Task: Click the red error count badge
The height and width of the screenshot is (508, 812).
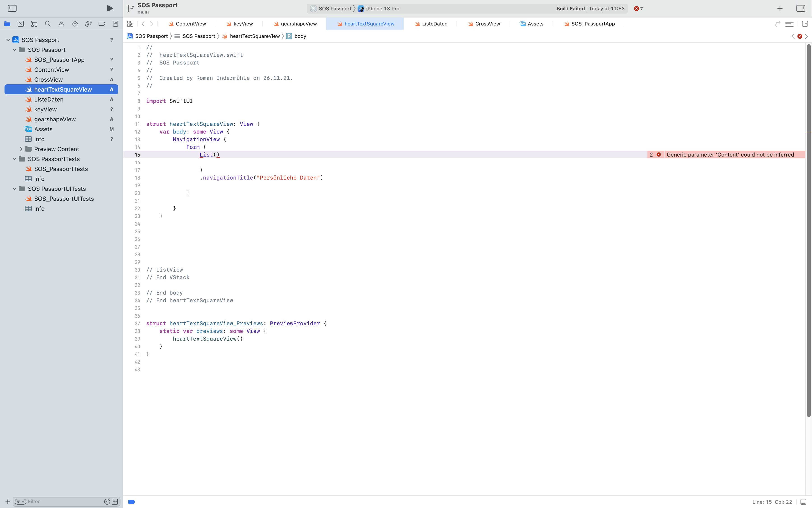Action: pyautogui.click(x=638, y=9)
